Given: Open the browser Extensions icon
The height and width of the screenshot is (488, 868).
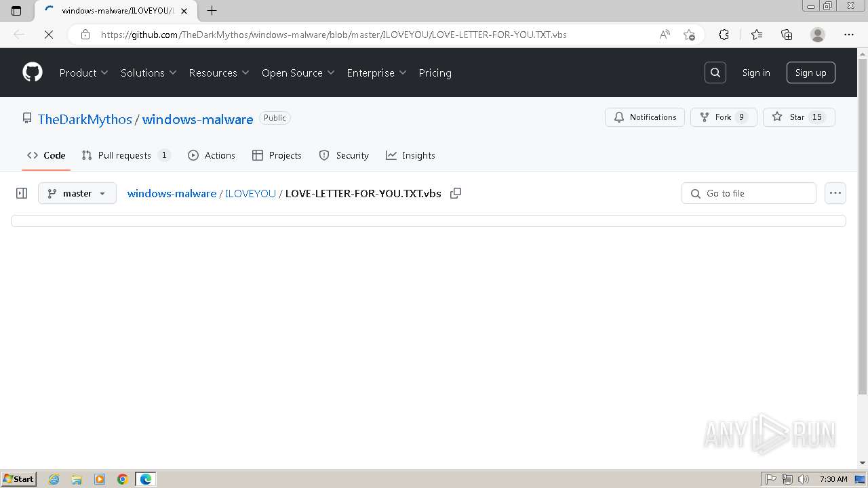Looking at the screenshot, I should click(x=724, y=35).
